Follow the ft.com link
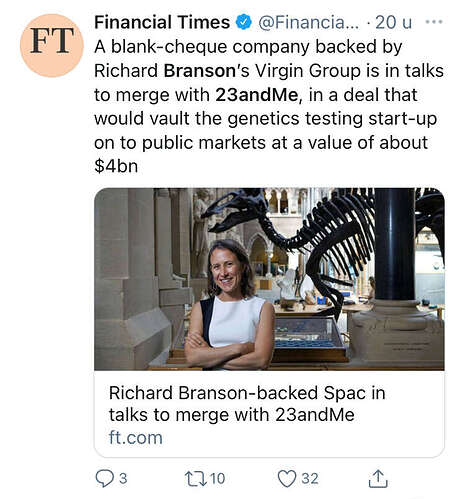This screenshot has height=499, width=465. coord(135,437)
